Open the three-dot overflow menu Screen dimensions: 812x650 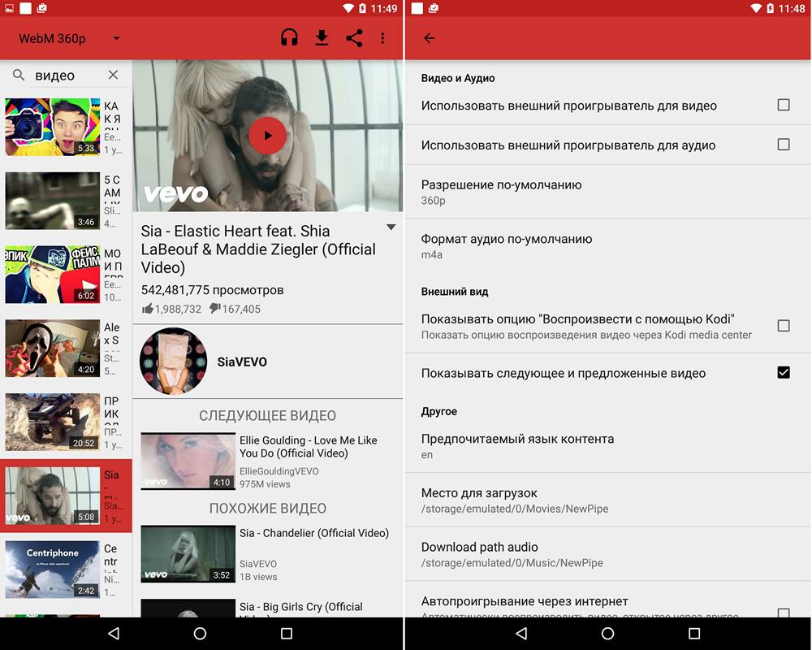click(382, 38)
